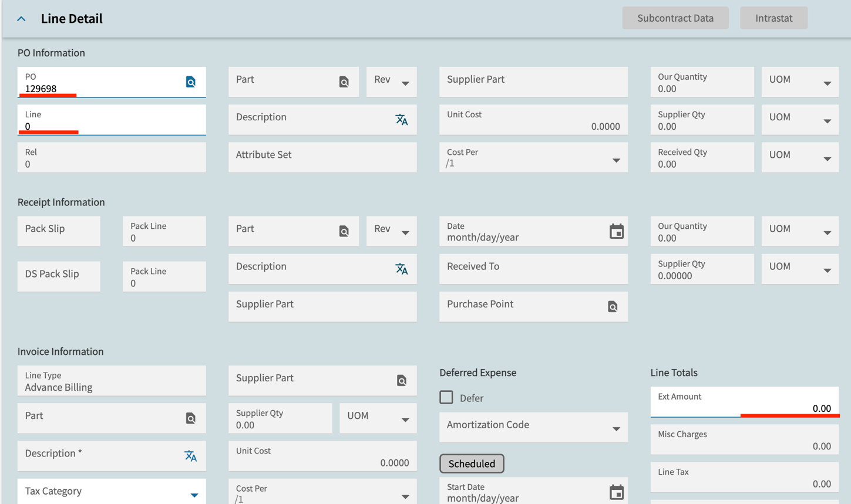Click the Line number field

pyautogui.click(x=112, y=120)
